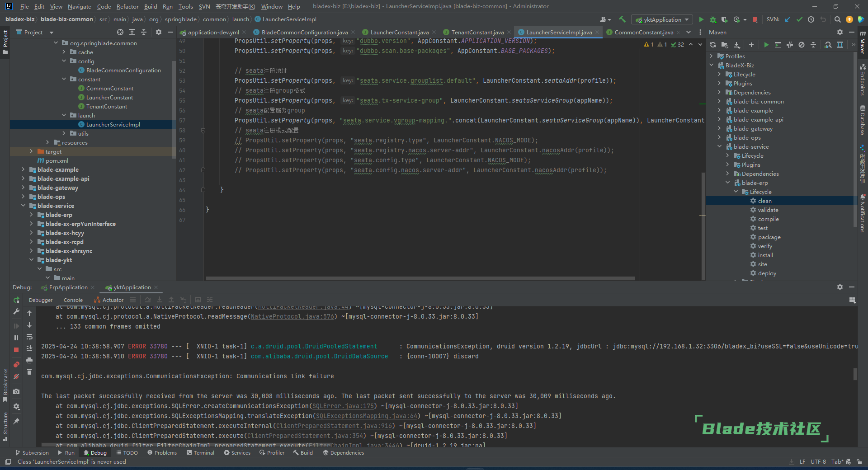Open the Navigate menu
The image size is (868, 470).
80,6
